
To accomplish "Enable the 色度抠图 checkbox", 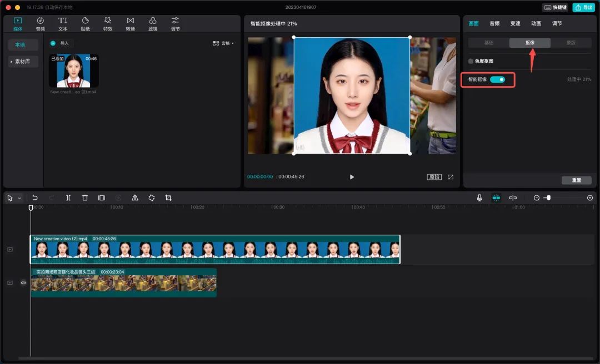I will point(471,61).
